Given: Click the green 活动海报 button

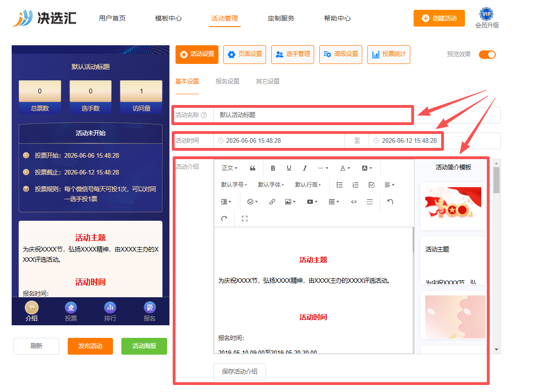Looking at the screenshot, I should coord(144,346).
